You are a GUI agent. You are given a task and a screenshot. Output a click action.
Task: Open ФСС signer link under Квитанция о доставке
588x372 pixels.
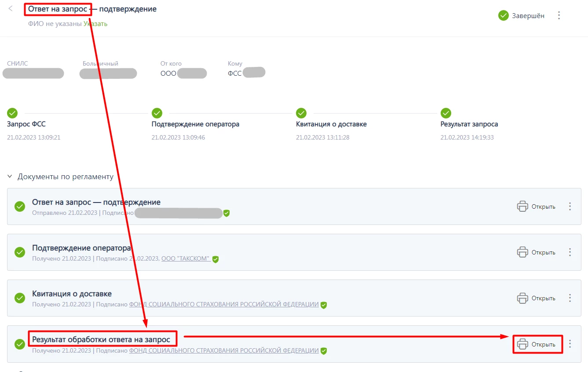point(223,304)
